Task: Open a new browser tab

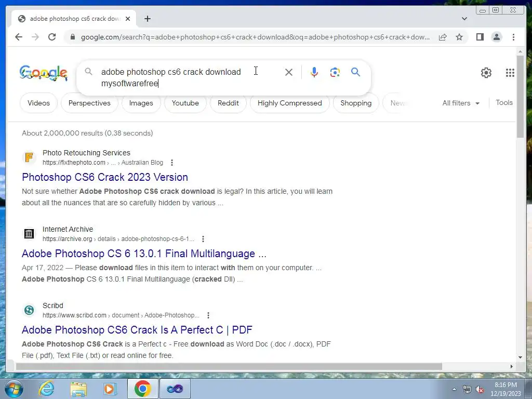Action: [x=147, y=19]
